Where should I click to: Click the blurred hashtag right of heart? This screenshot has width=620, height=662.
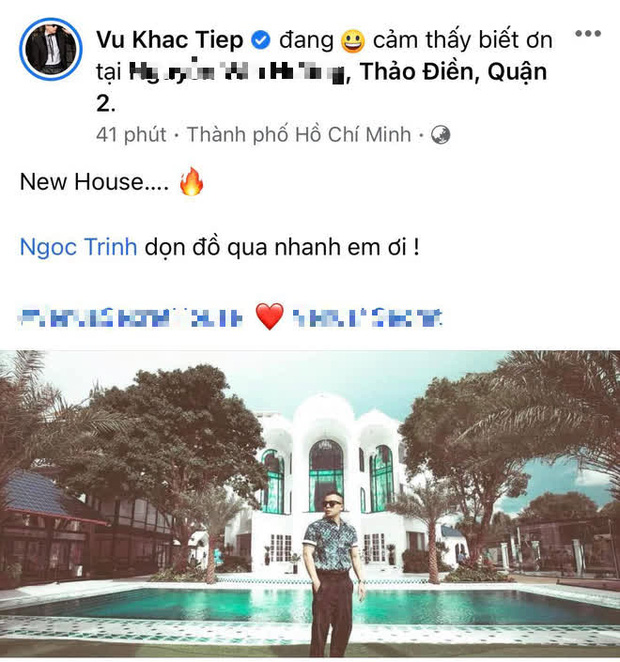367,317
